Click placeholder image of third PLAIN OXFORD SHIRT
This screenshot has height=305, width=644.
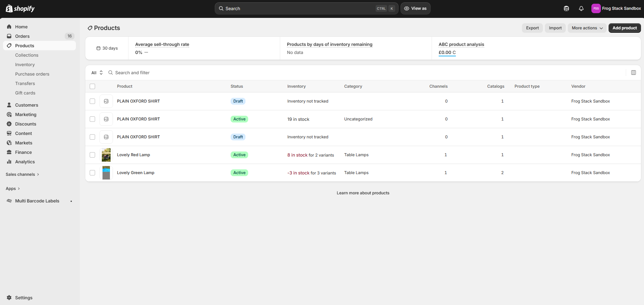106,137
